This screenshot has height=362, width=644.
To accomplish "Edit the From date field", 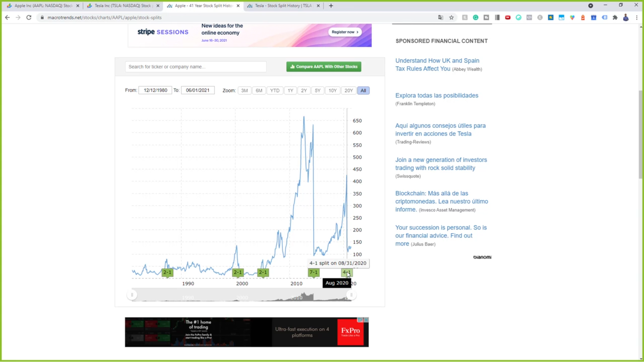I will click(x=155, y=90).
